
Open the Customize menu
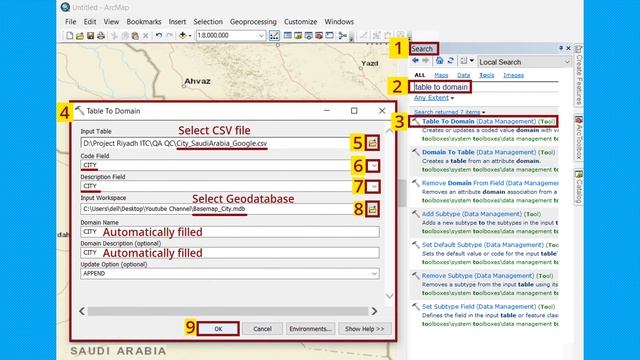point(300,22)
